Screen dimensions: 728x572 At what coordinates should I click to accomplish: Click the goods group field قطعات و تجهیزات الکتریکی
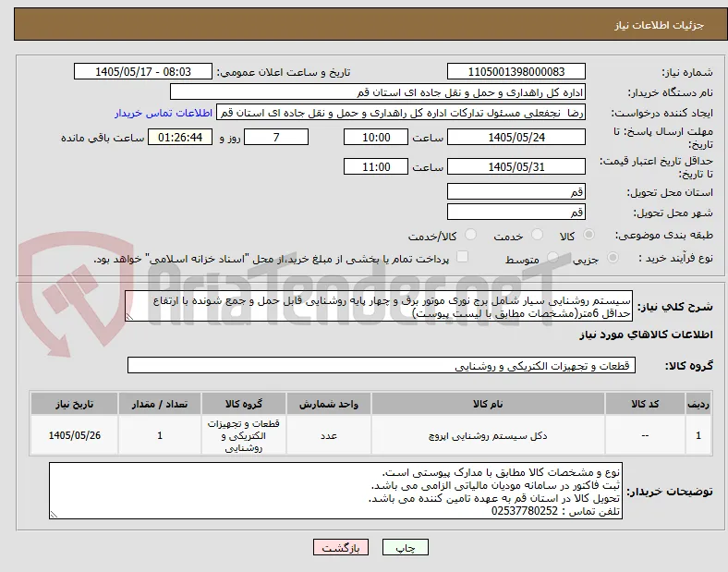click(x=382, y=365)
